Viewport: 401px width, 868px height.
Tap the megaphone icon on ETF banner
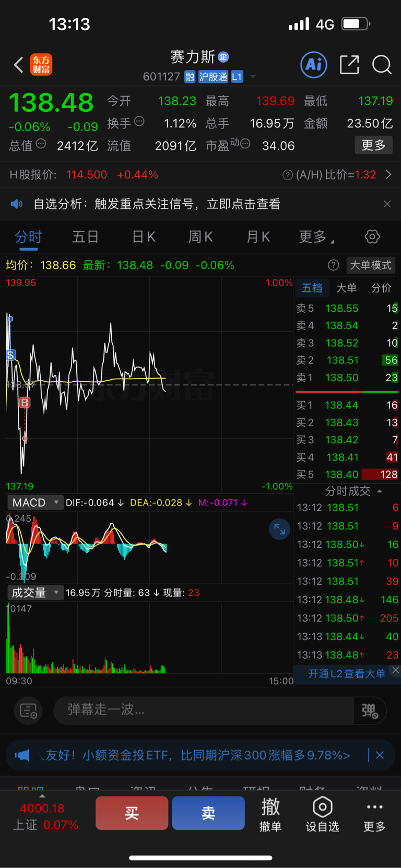point(22,755)
